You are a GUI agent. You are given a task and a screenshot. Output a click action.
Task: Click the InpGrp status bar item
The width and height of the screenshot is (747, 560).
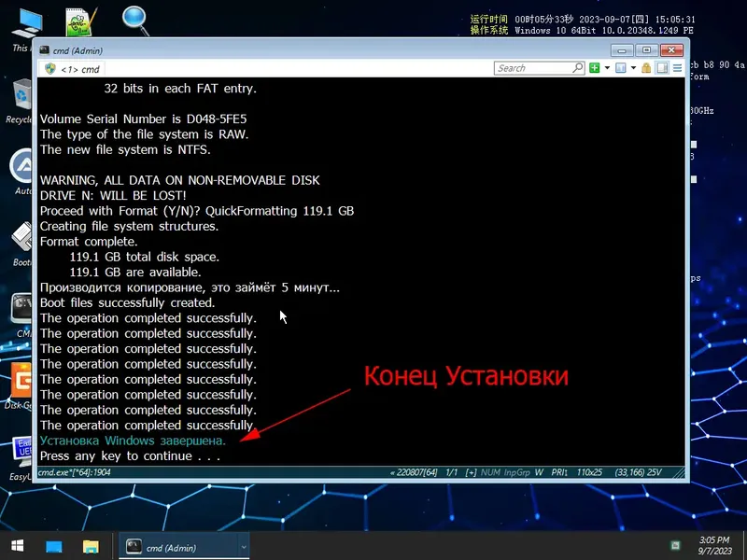coord(516,472)
